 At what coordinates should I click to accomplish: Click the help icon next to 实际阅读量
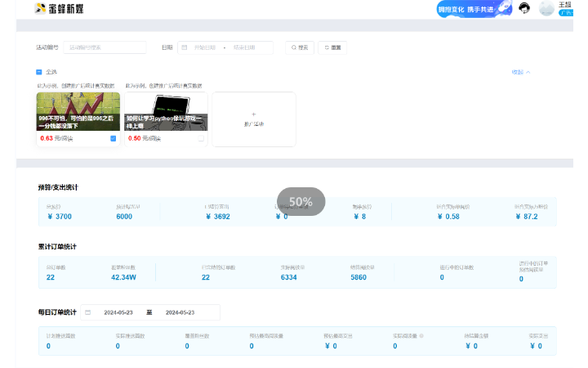(x=421, y=335)
